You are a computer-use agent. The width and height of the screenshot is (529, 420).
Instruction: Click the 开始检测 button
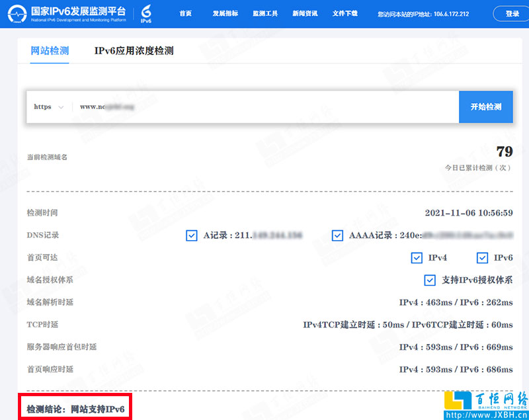[486, 106]
